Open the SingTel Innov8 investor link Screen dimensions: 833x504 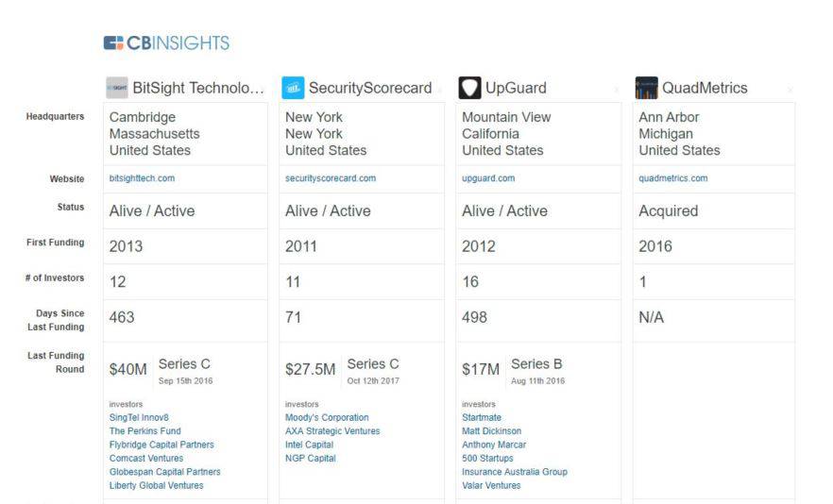pos(139,417)
